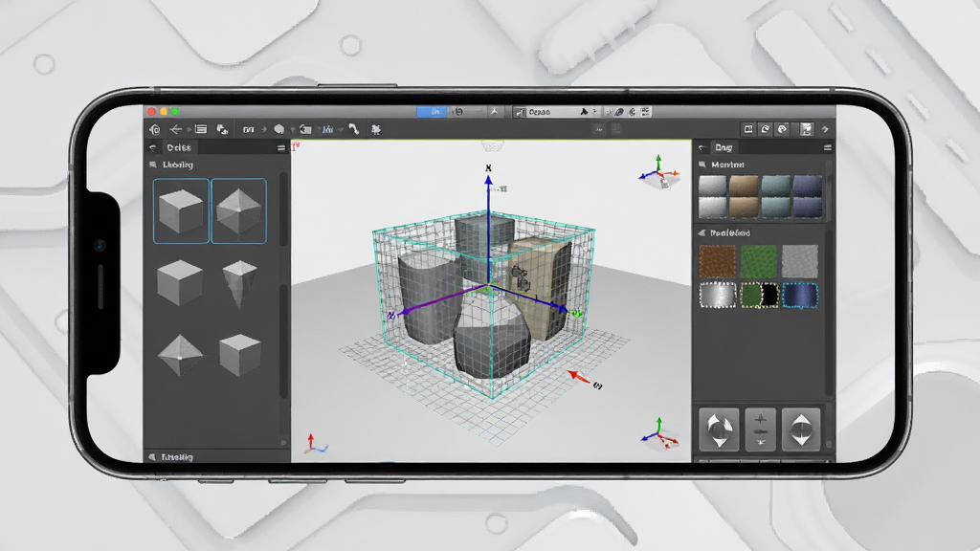The height and width of the screenshot is (551, 980).
Task: Choose the flat pyramid shape thumbnail
Action: tap(180, 355)
